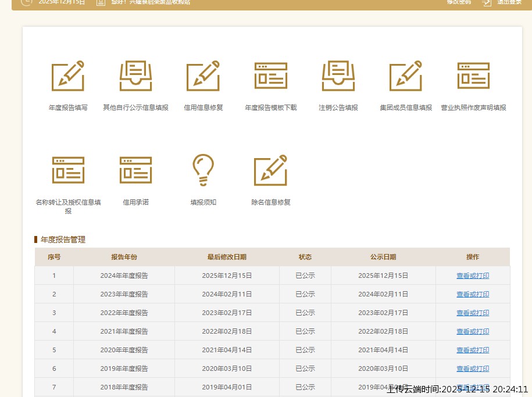532x397 pixels.
Task: Select the 名称转让及授权信息填报 icon
Action: tap(68, 170)
